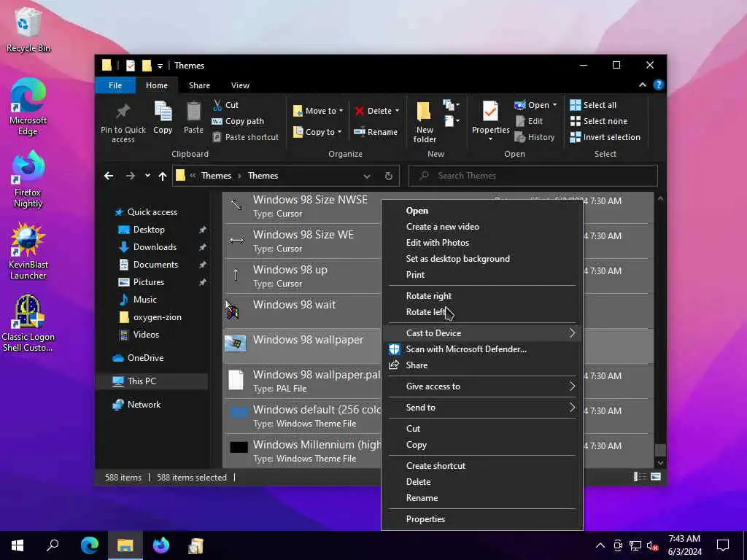Switch to the Share ribbon tab

pyautogui.click(x=199, y=85)
